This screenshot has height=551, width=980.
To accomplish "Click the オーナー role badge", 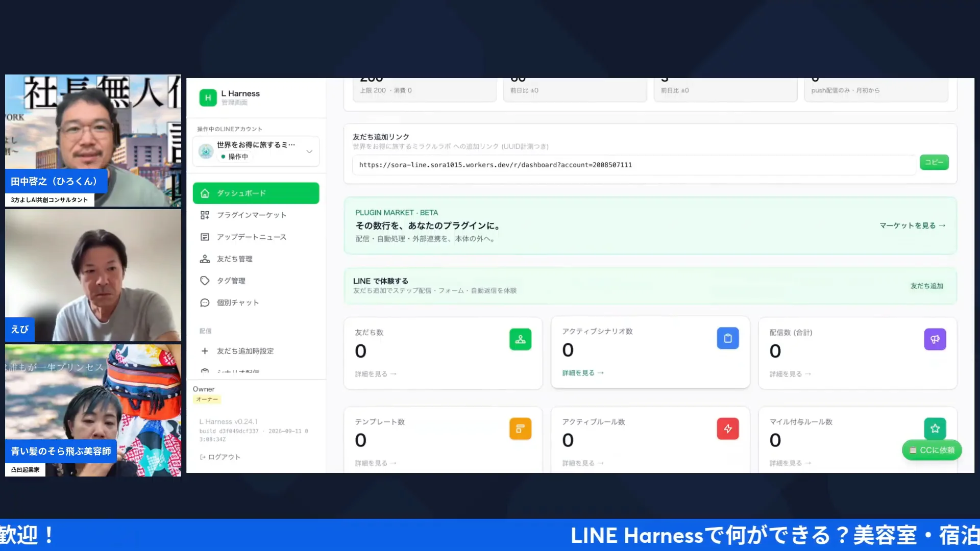I will coord(207,399).
